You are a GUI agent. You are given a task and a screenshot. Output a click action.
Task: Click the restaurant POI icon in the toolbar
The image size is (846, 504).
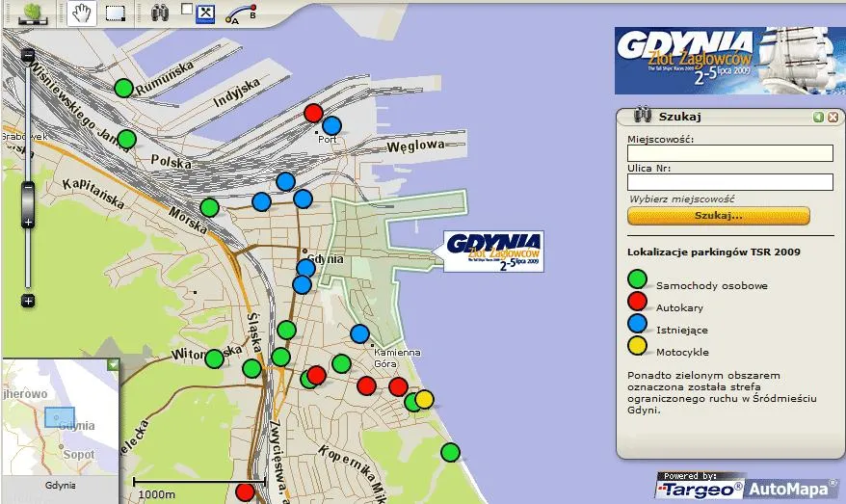point(204,13)
